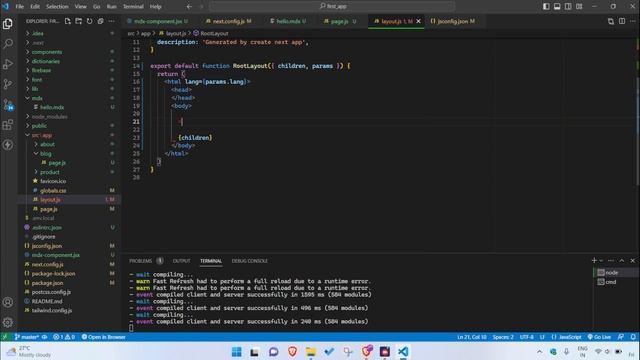Image resolution: width=640 pixels, height=360 pixels.
Task: Click the New File icon in Explorer
Action: coord(68,21)
